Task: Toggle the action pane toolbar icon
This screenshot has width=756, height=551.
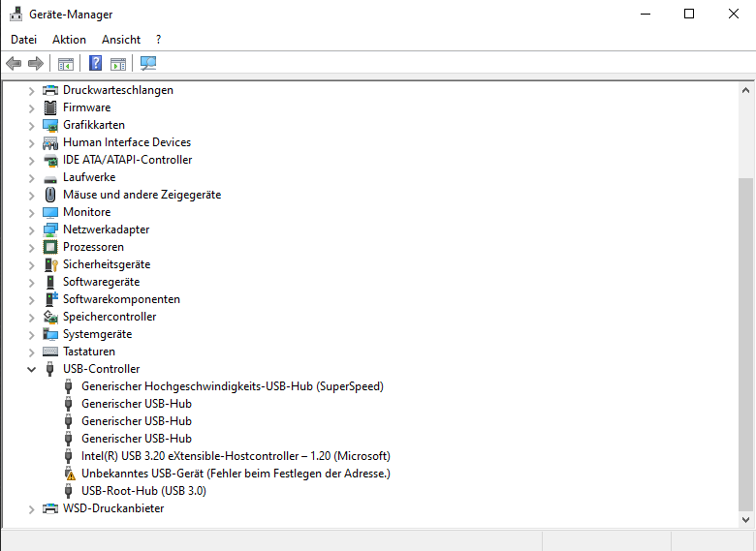Action: (x=118, y=63)
